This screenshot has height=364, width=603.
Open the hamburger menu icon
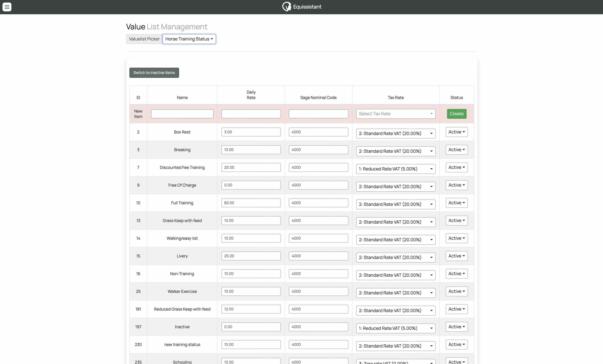point(7,6)
